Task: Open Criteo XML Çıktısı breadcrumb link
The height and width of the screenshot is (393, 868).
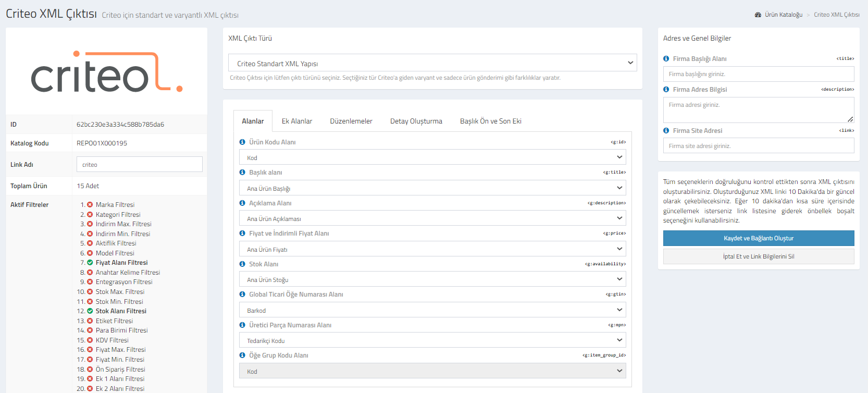Action: pyautogui.click(x=837, y=15)
